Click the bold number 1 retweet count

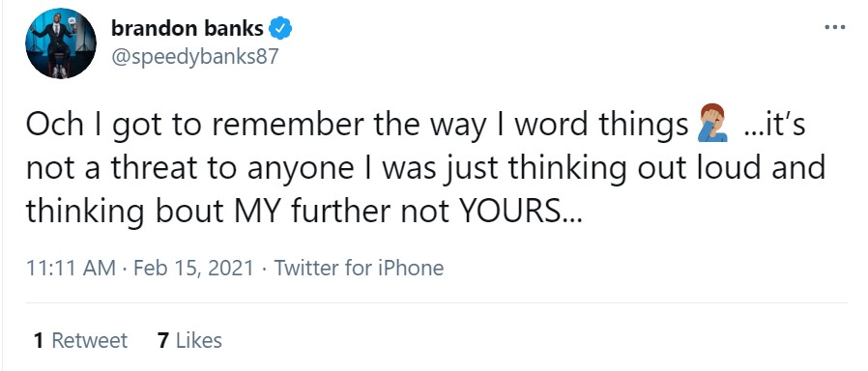(39, 341)
